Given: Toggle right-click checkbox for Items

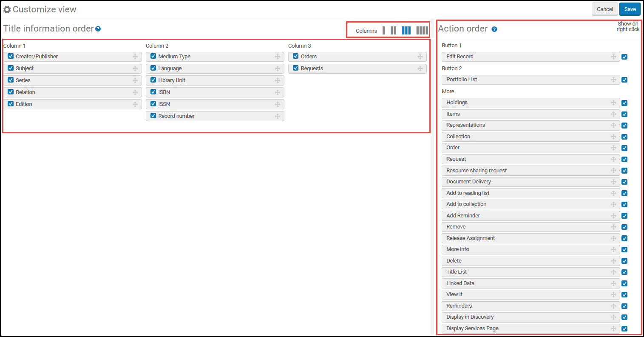Looking at the screenshot, I should [624, 114].
